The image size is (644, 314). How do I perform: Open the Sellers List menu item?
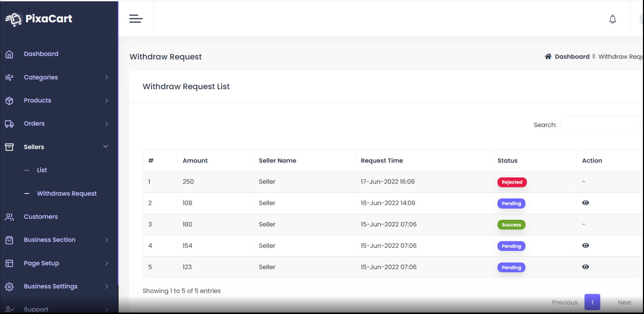point(42,170)
